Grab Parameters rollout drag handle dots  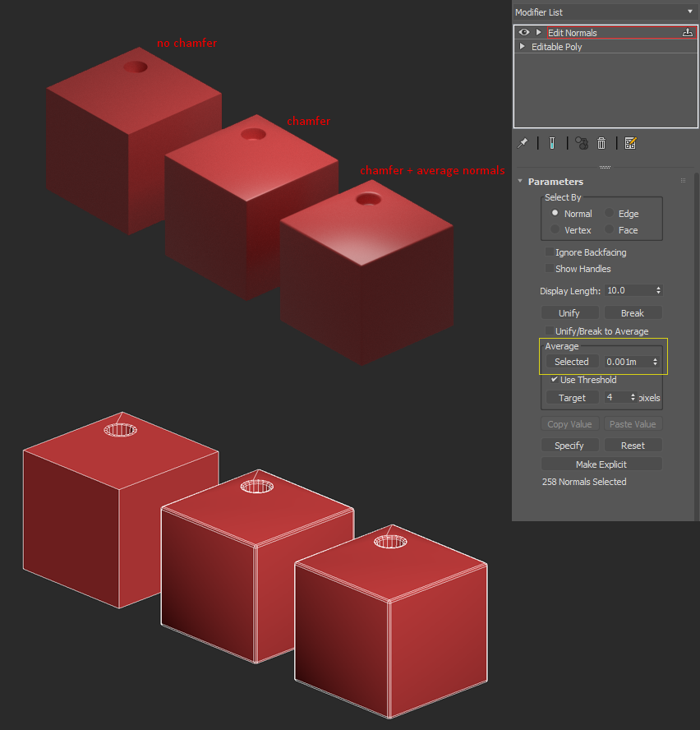[683, 181]
